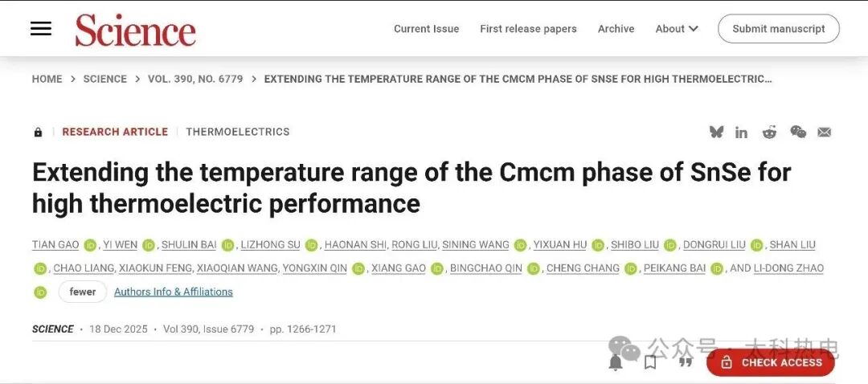
Task: Click the Science logo
Action: [x=135, y=30]
